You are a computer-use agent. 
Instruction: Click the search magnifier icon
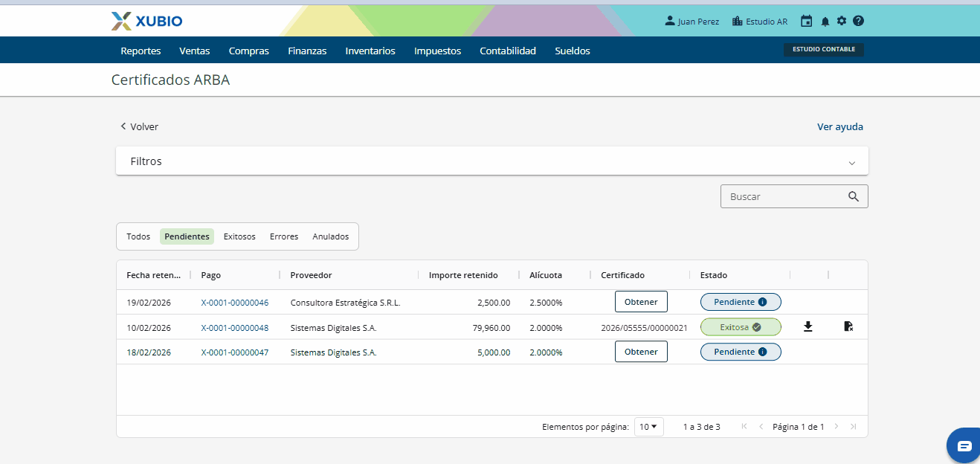click(854, 196)
